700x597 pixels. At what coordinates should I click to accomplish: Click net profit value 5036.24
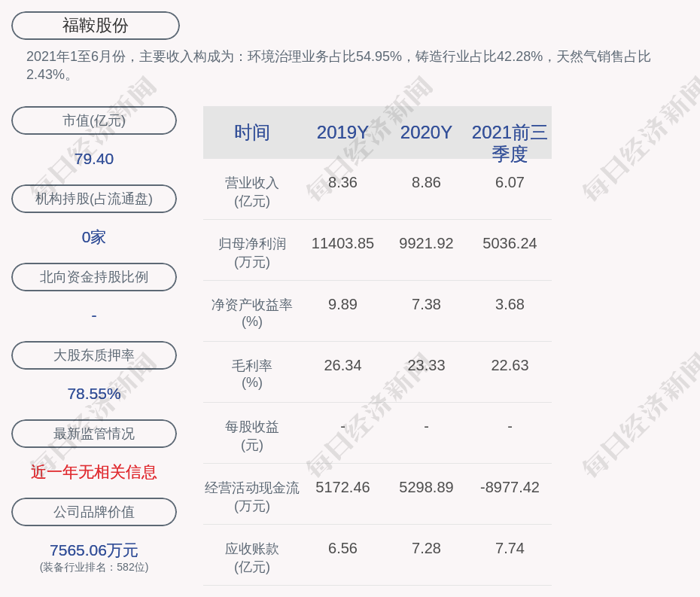click(x=510, y=243)
